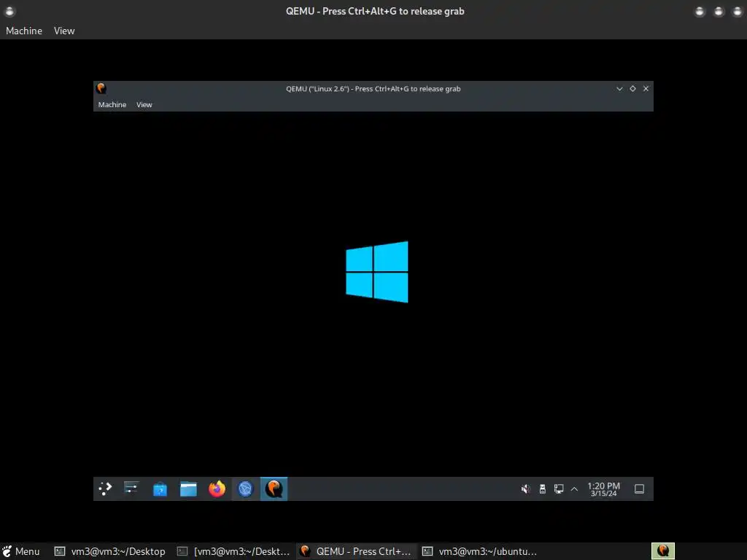Switch to vm3@vm3:~/Desktop terminal task

109,551
